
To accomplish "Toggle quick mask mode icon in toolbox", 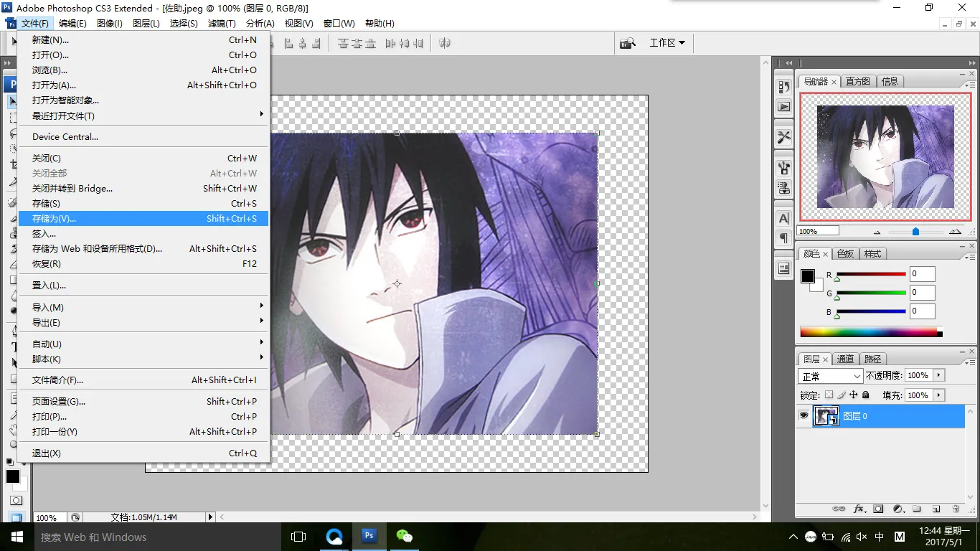I will [15, 500].
